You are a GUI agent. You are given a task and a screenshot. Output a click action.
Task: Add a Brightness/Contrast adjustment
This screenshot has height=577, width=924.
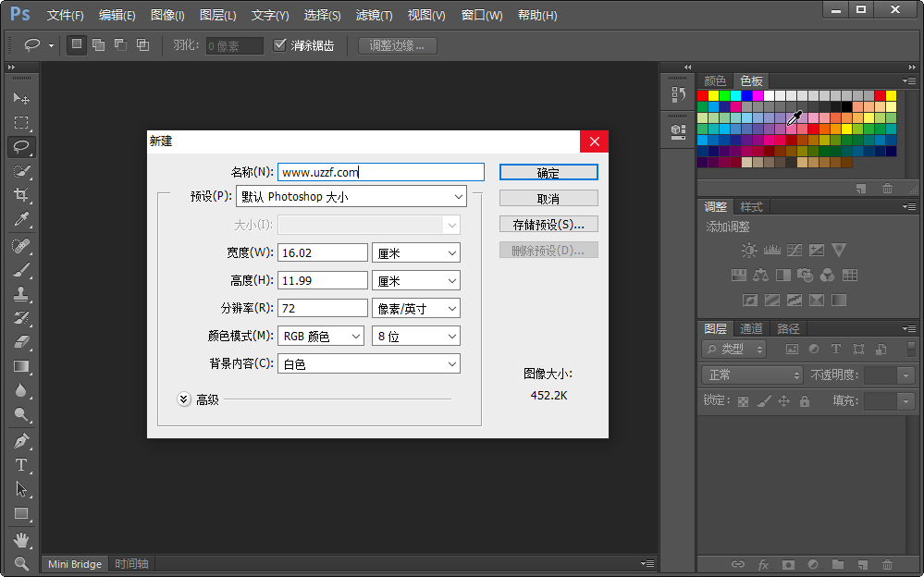tap(749, 251)
